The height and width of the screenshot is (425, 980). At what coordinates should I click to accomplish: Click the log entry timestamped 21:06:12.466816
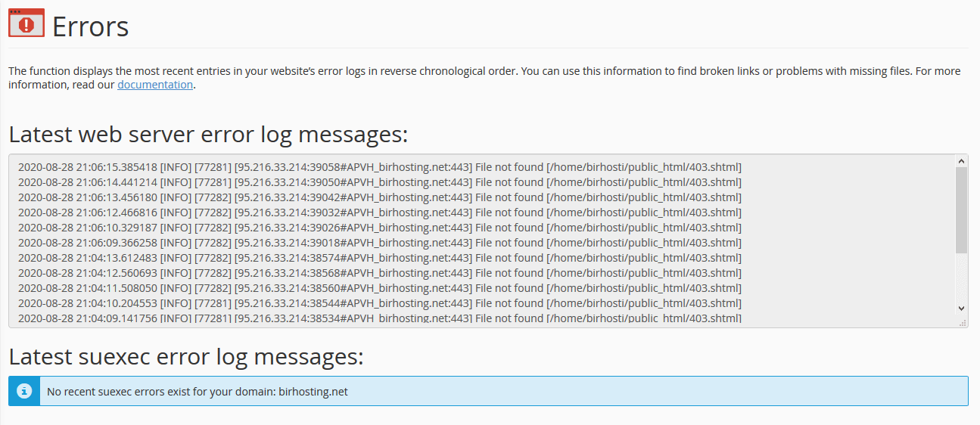(x=379, y=212)
